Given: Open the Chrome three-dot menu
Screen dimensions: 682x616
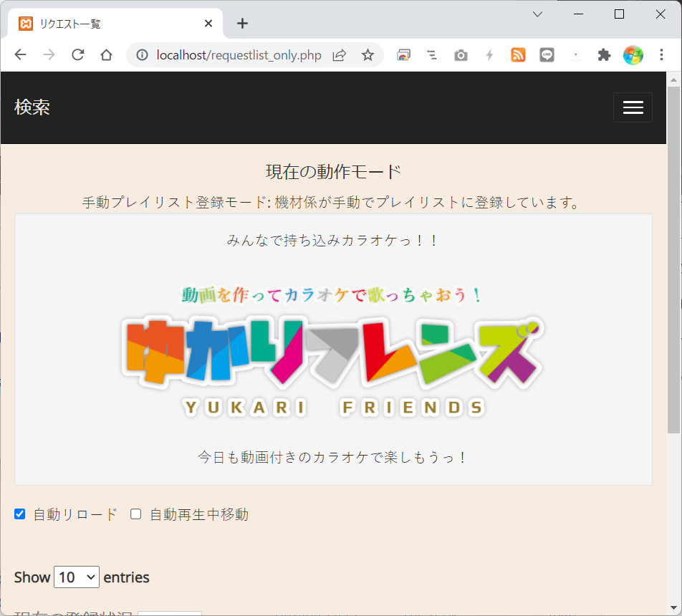Looking at the screenshot, I should pos(661,55).
